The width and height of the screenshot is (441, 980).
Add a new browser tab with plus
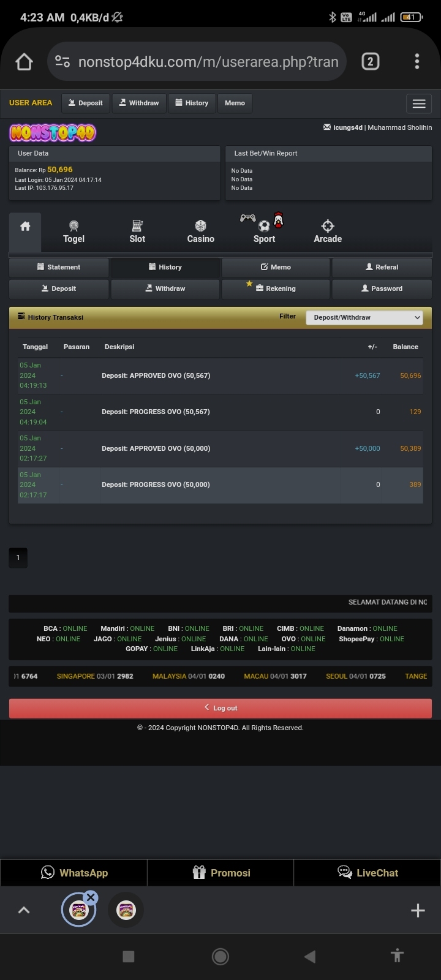(418, 910)
